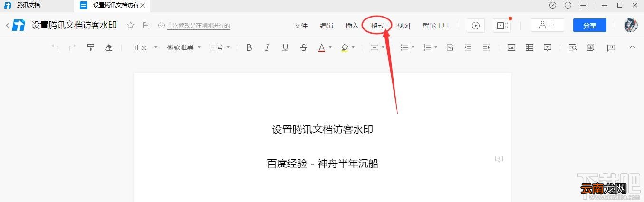Expand the 三号 font size dropdown

pos(220,47)
